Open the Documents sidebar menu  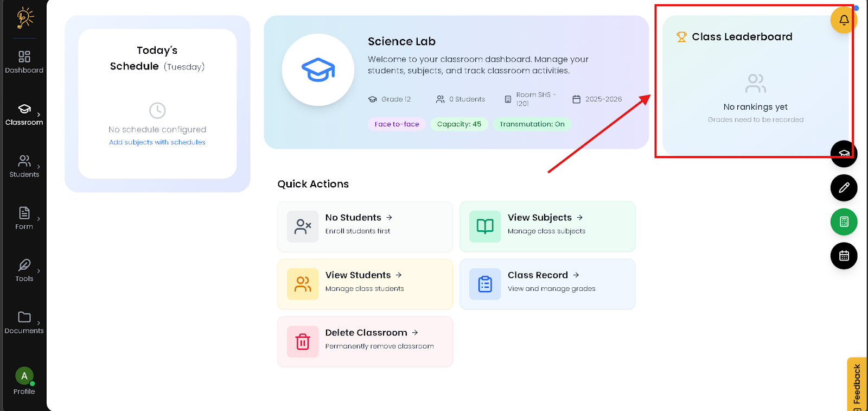(x=24, y=323)
